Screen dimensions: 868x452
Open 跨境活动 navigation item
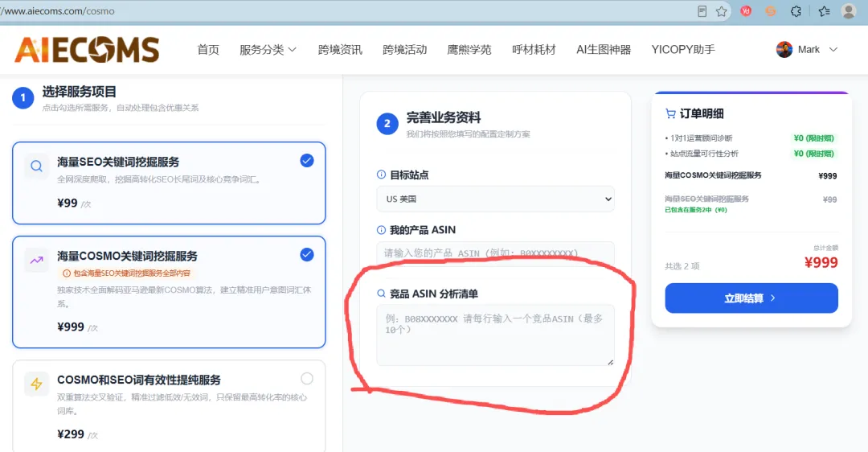(x=404, y=49)
